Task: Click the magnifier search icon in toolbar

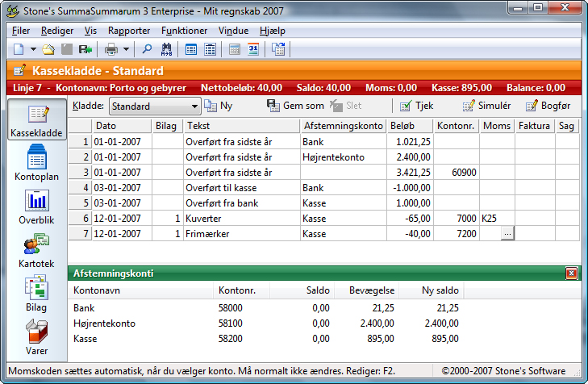Action: coord(148,49)
